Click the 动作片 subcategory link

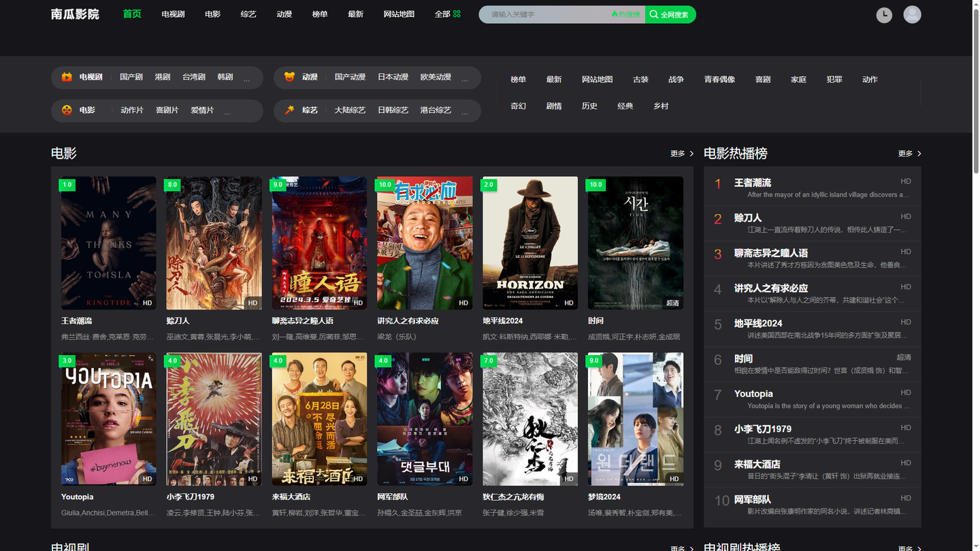(x=132, y=110)
